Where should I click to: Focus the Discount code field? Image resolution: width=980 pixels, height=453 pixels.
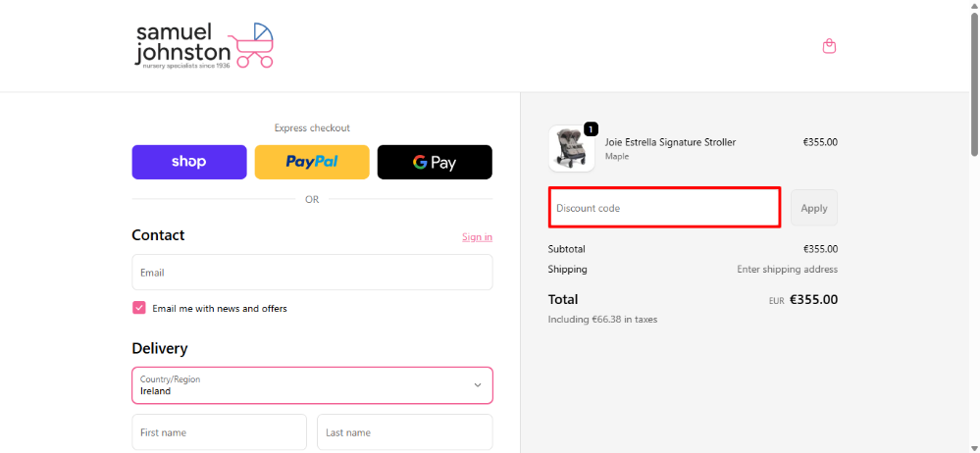(664, 208)
